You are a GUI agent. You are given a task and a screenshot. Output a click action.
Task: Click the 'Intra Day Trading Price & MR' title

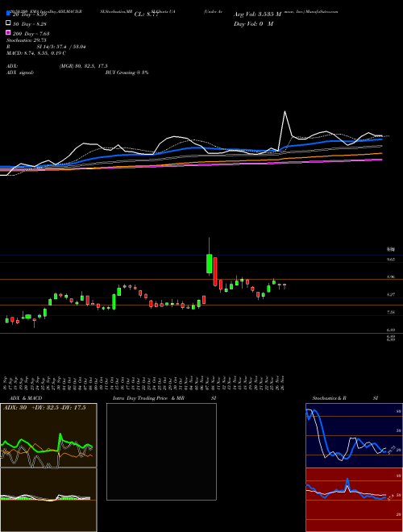(x=148, y=398)
